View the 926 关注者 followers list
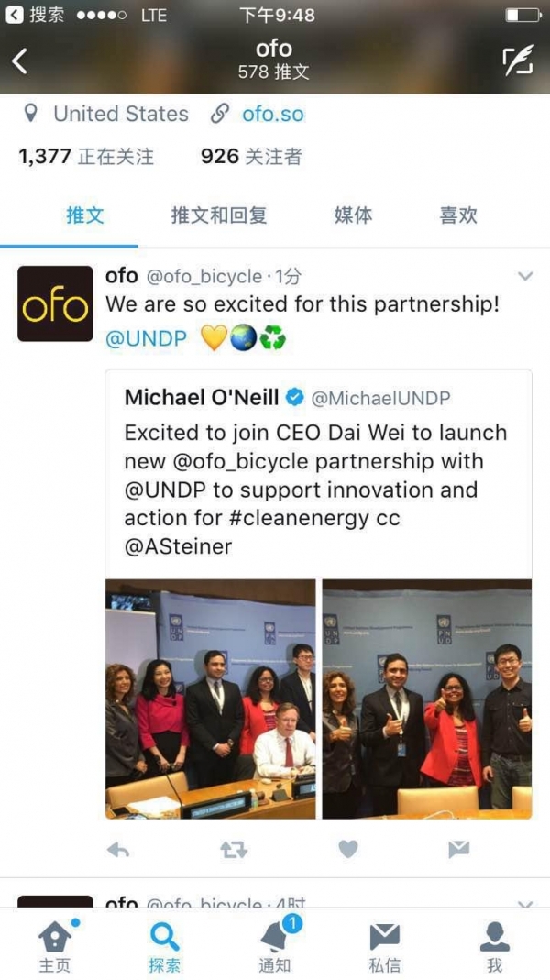This screenshot has width=550, height=980. [x=251, y=157]
